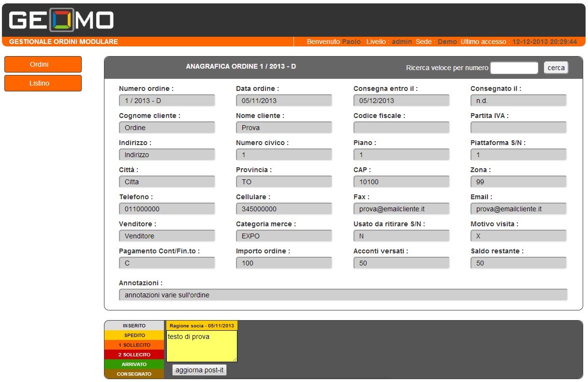588x382 pixels.
Task: Select the INSERITO status swatch
Action: point(134,325)
